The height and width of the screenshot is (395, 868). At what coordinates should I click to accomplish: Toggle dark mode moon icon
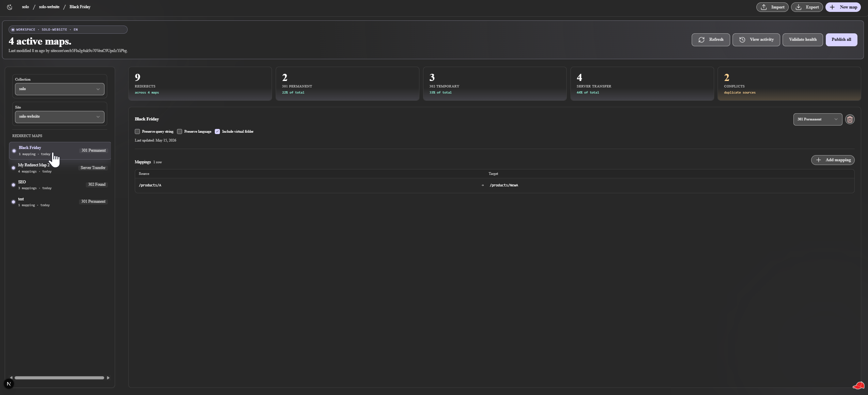click(x=10, y=7)
